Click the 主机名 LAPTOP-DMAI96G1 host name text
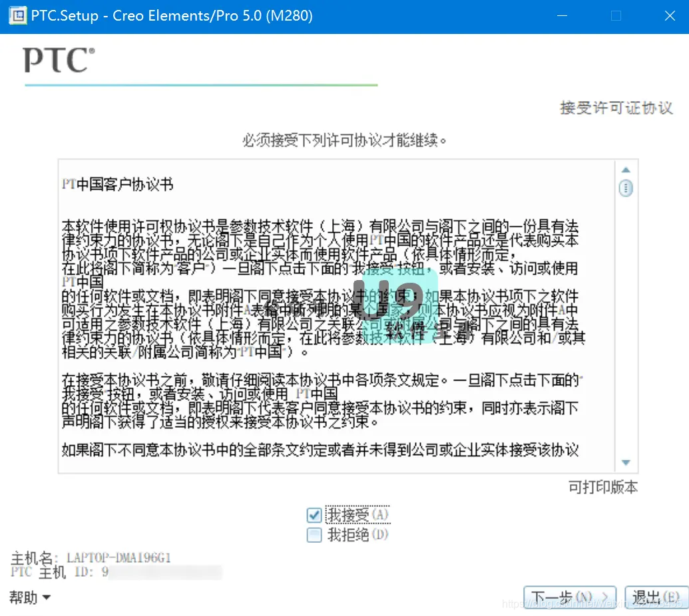Image resolution: width=689 pixels, height=616 pixels. click(x=91, y=557)
